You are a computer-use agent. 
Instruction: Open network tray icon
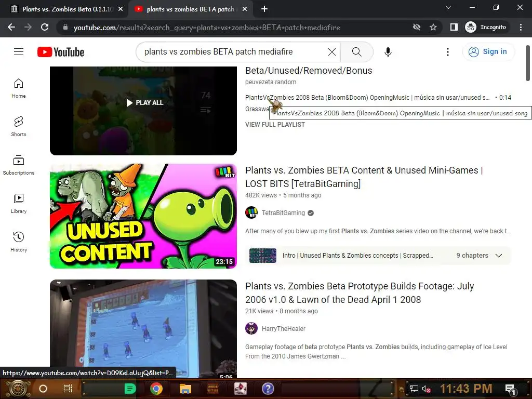[414, 389]
